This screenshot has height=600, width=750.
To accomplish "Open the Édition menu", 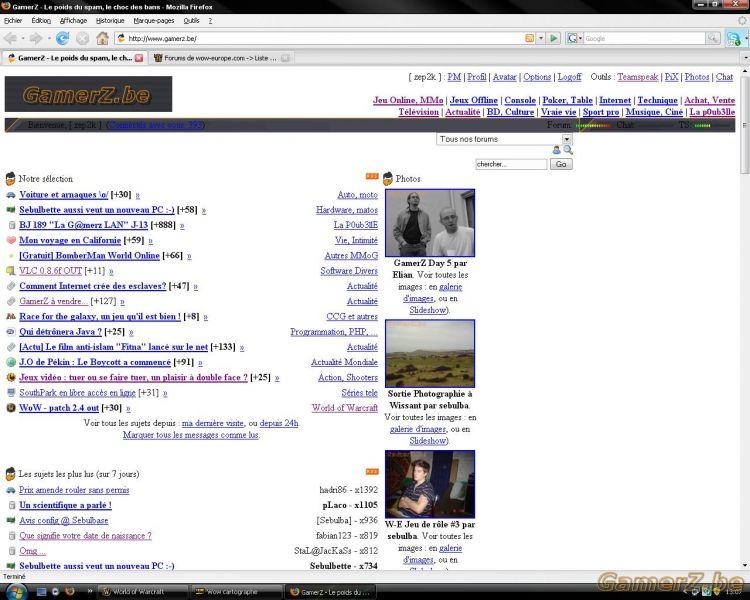I will pos(41,21).
